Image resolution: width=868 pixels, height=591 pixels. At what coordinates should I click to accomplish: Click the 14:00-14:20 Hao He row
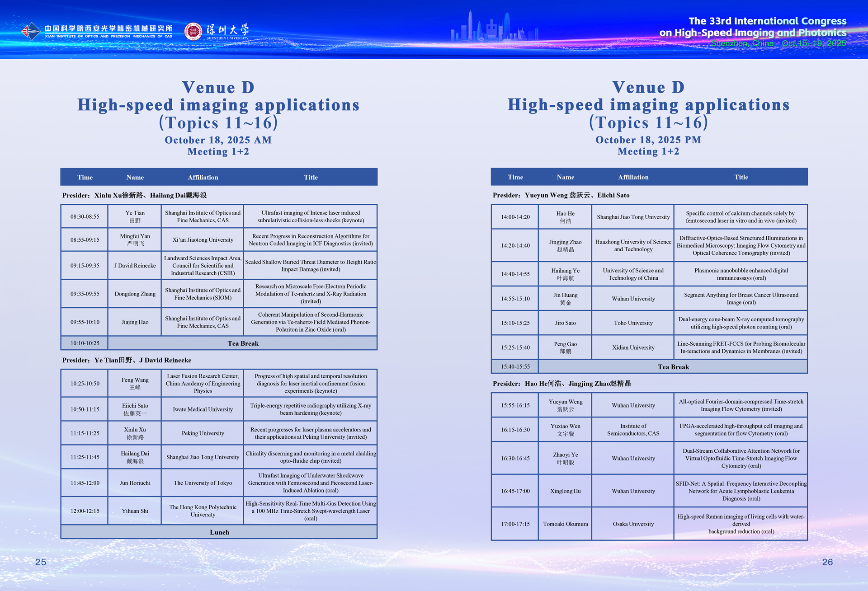[649, 217]
